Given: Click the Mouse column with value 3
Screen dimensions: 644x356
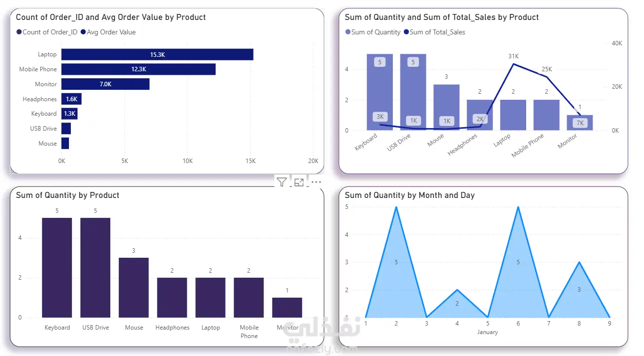Looking at the screenshot, I should [x=133, y=288].
